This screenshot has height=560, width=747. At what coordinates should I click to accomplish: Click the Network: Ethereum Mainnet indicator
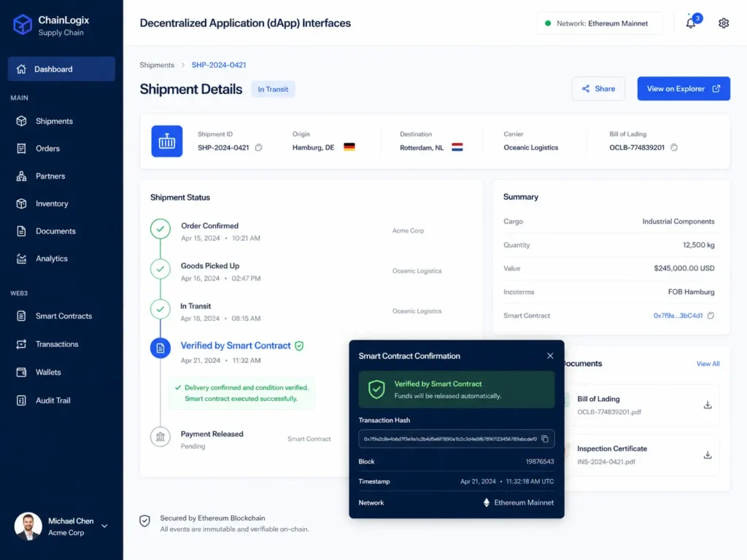[x=600, y=23]
